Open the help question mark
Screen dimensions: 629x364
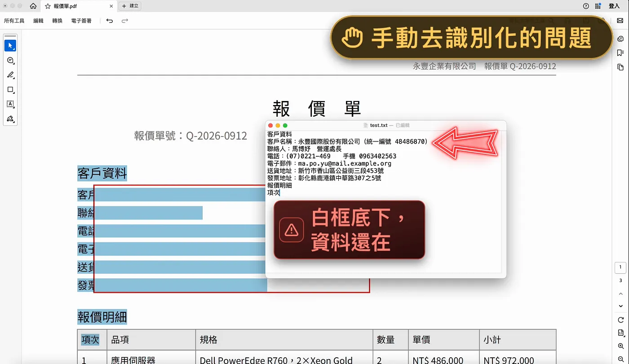[586, 6]
